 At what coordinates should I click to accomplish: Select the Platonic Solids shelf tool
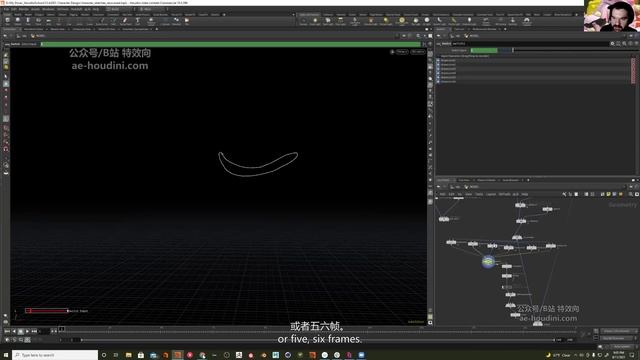coord(151,21)
